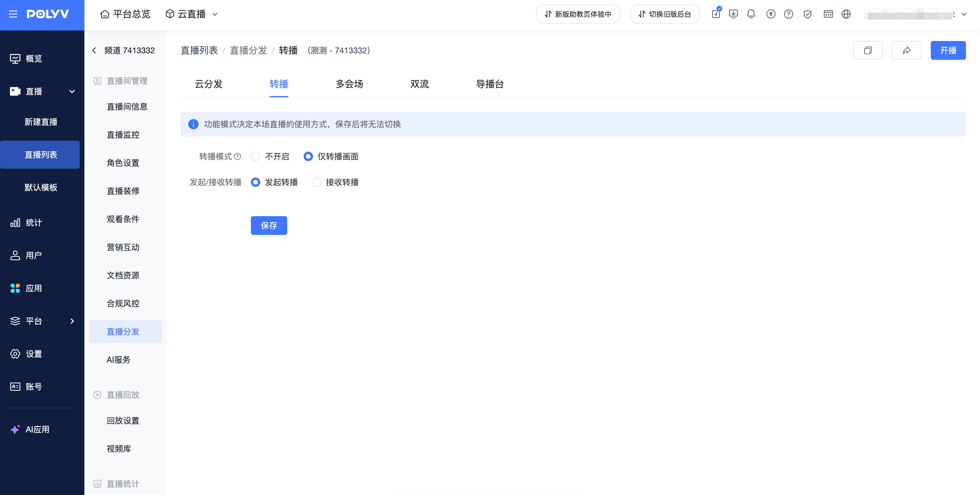This screenshot has width=980, height=495.
Task: Open 云直播 product dropdown
Action: 192,14
